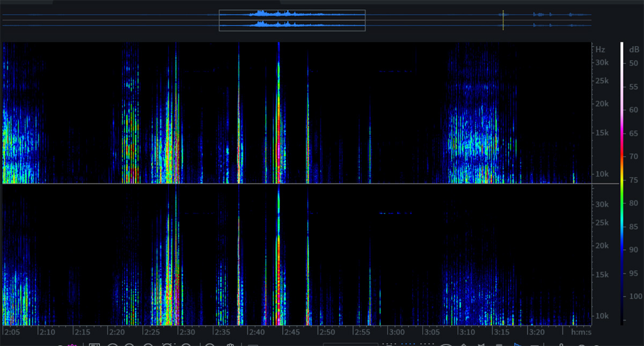Click the zoom region box in the overview waveform
This screenshot has width=644, height=346.
292,20
